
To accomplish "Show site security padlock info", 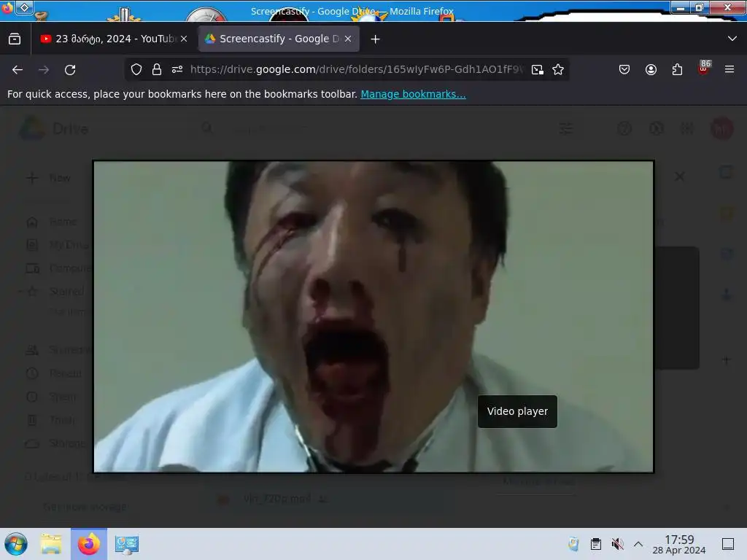I will coord(157,69).
